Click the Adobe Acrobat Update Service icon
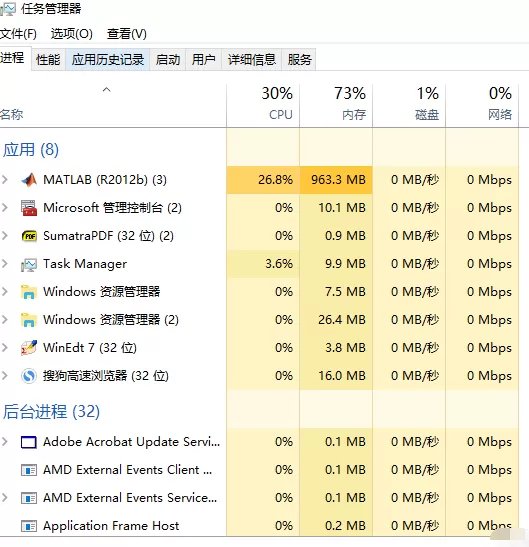 click(x=29, y=442)
